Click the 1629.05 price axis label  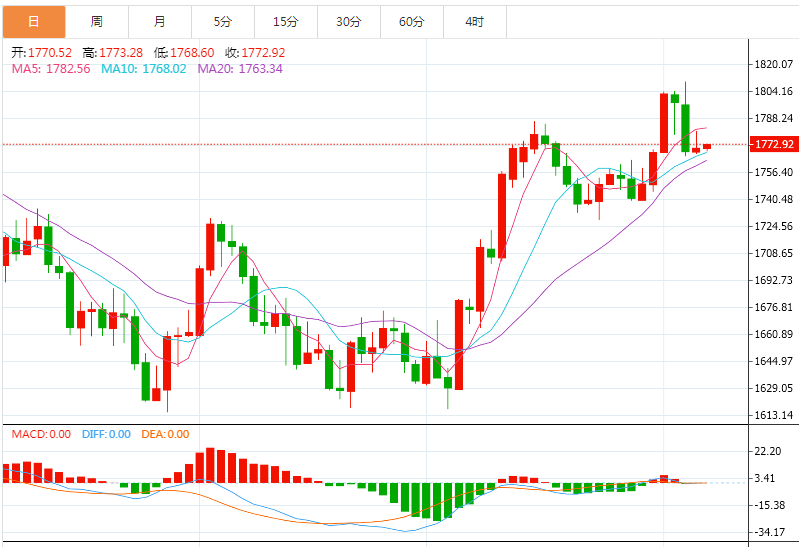[774, 388]
